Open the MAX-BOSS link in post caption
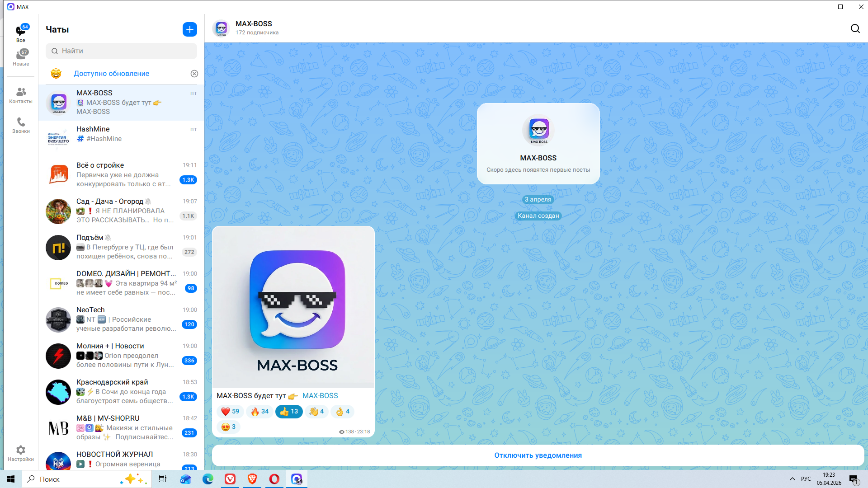Image resolution: width=868 pixels, height=488 pixels. 320,396
